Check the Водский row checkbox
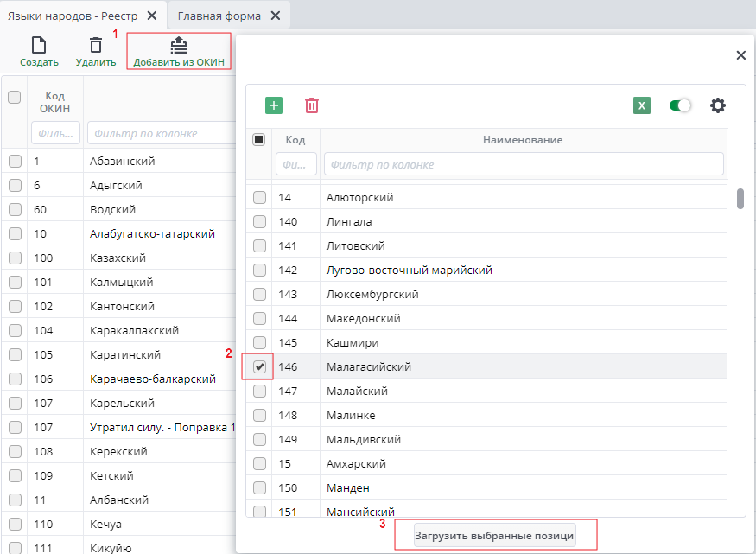756x554 pixels. pyautogui.click(x=15, y=209)
